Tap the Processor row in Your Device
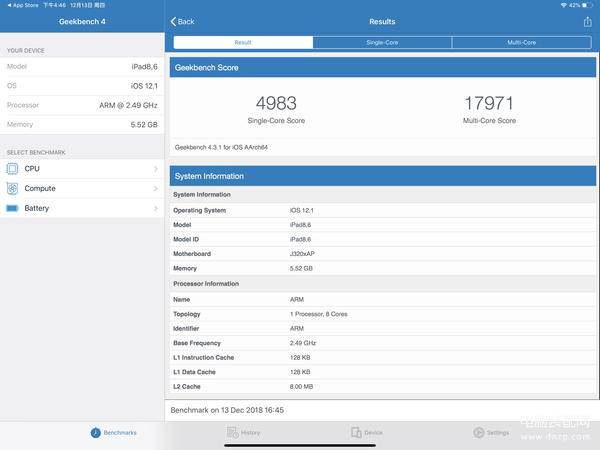 click(82, 105)
